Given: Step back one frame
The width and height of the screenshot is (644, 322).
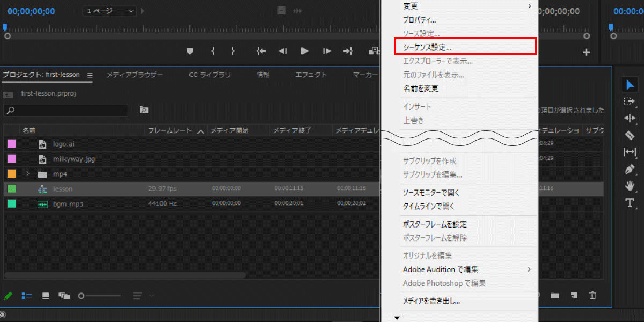Looking at the screenshot, I should (283, 51).
